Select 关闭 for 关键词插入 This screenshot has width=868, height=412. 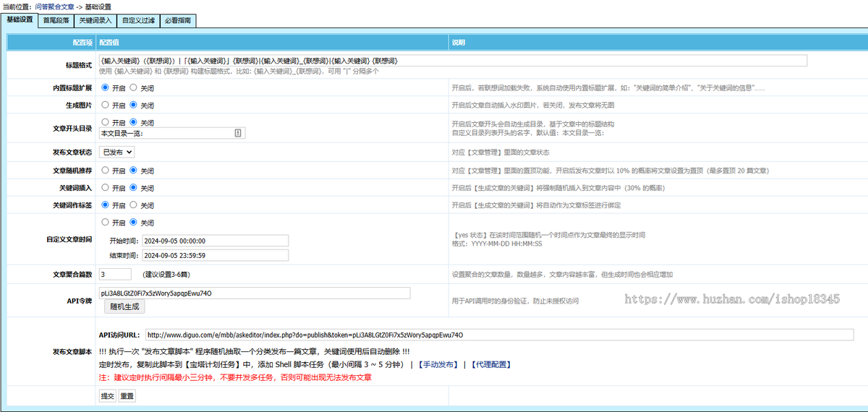(134, 188)
